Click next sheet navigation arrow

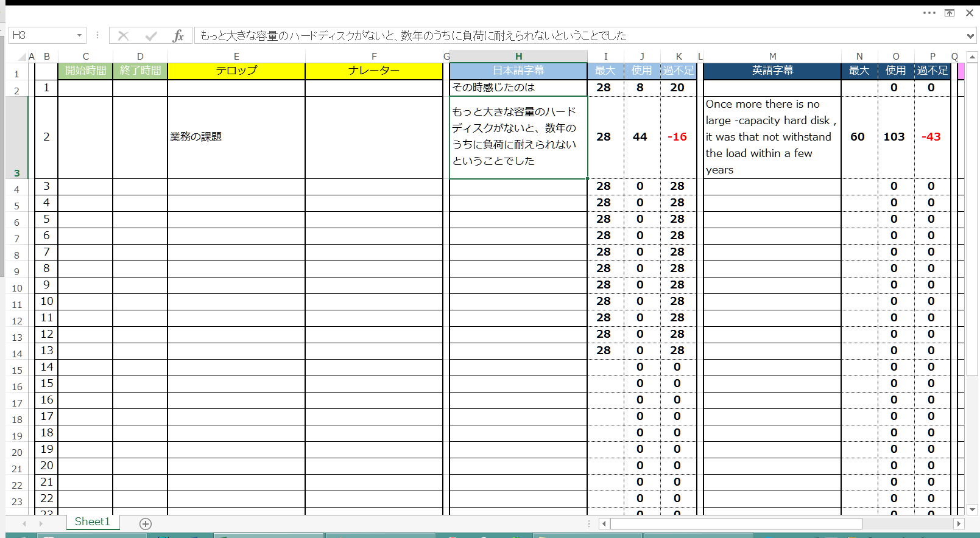pos(41,523)
